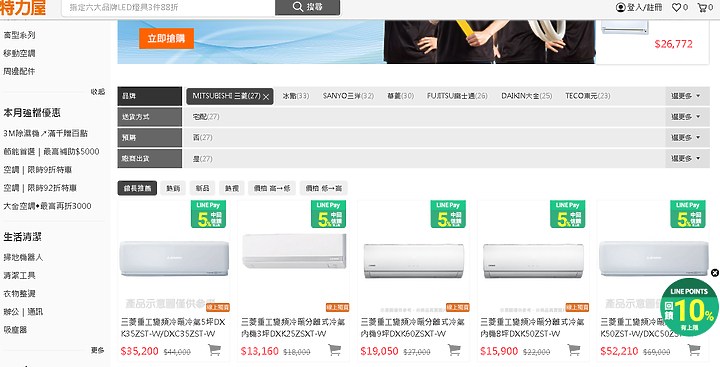This screenshot has width=720, height=367.
Task: Open 大金空調 最高再折3000 link
Action: [x=47, y=206]
